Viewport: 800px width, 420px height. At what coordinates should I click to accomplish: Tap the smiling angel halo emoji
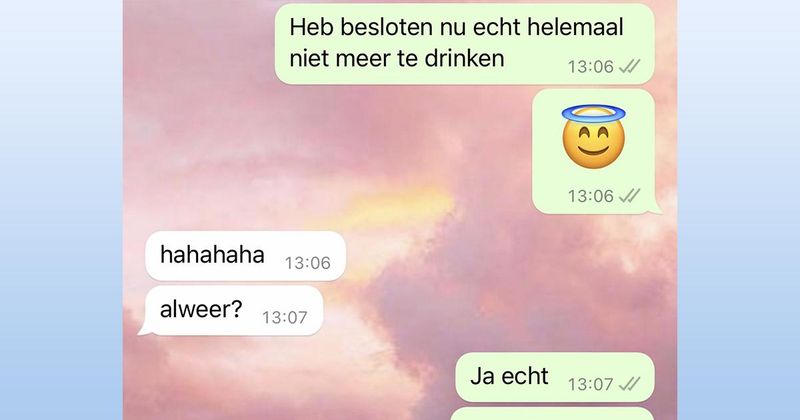pyautogui.click(x=593, y=136)
